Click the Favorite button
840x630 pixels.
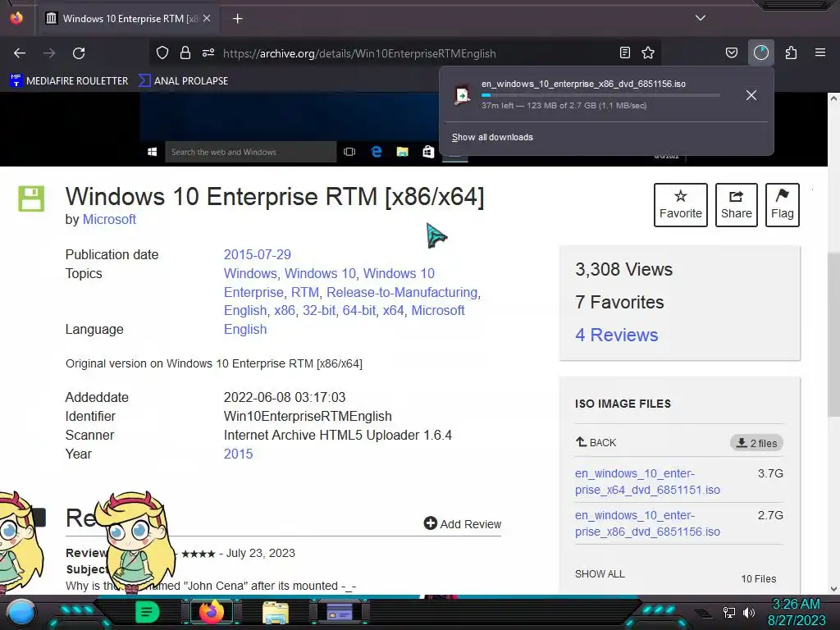point(680,205)
